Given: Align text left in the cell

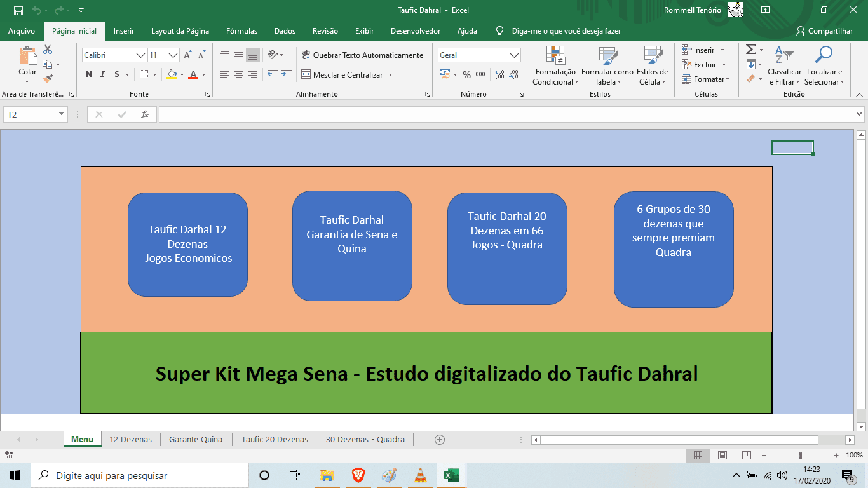Looking at the screenshot, I should pos(225,74).
